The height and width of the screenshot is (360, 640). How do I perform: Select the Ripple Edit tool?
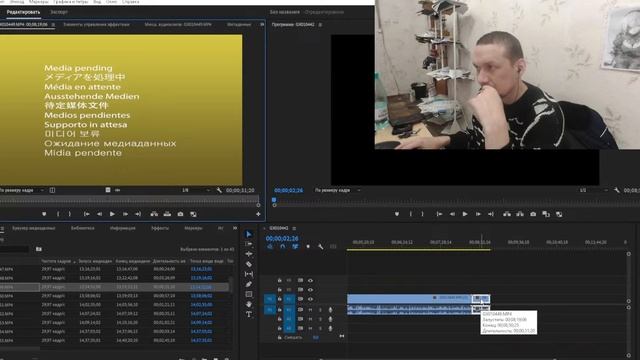tap(249, 254)
